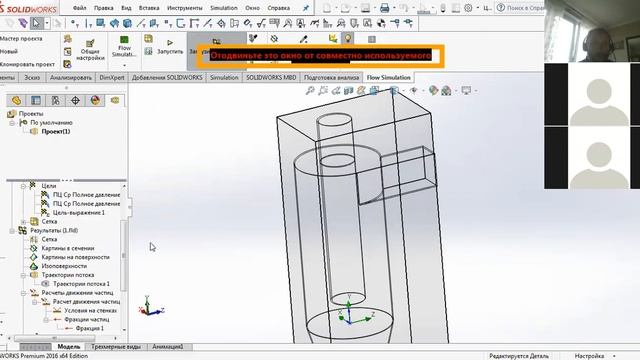The height and width of the screenshot is (360, 640).
Task: Collapse the Траектории потока node
Action: coord(23,275)
